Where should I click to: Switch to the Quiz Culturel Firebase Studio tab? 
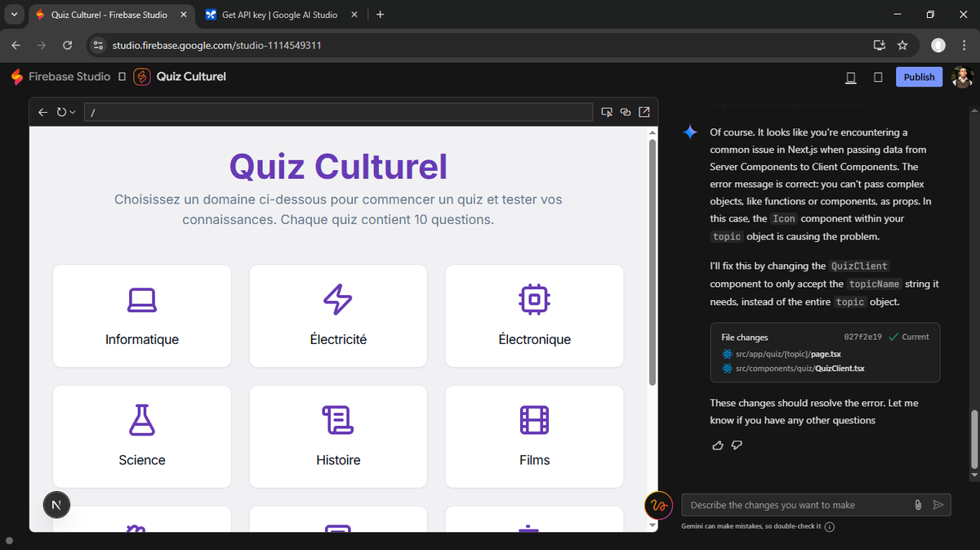point(110,15)
